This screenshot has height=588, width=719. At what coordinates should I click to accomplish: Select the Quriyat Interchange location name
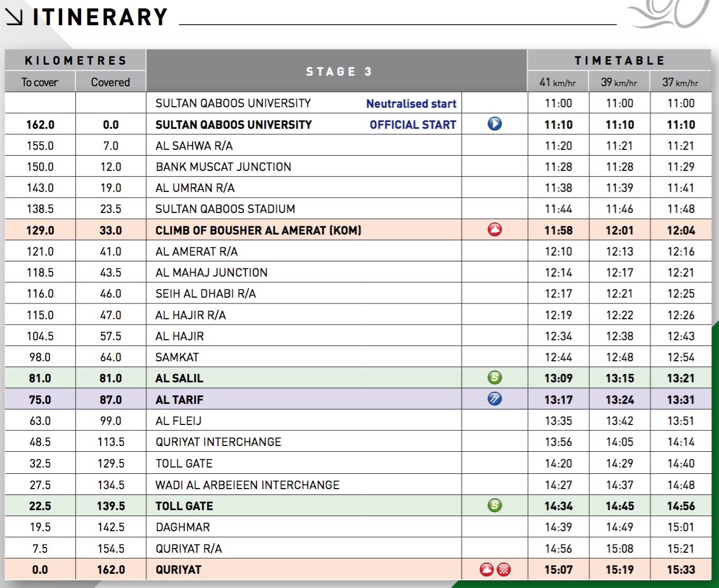[x=218, y=442]
